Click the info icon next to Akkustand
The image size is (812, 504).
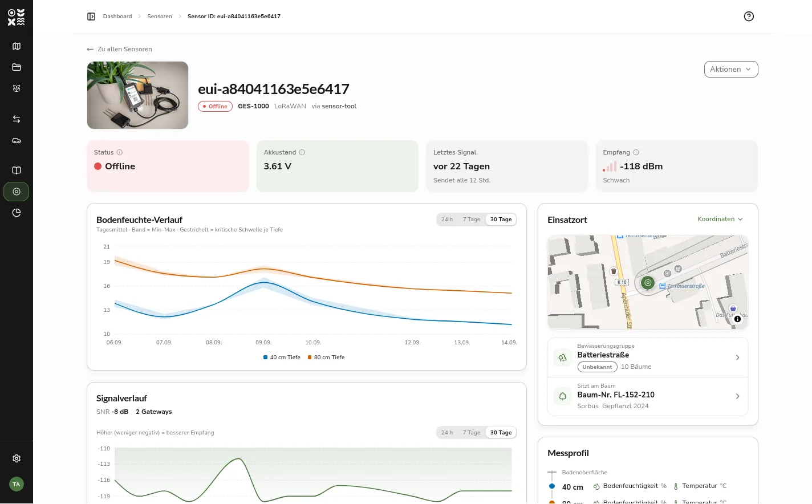pos(302,152)
